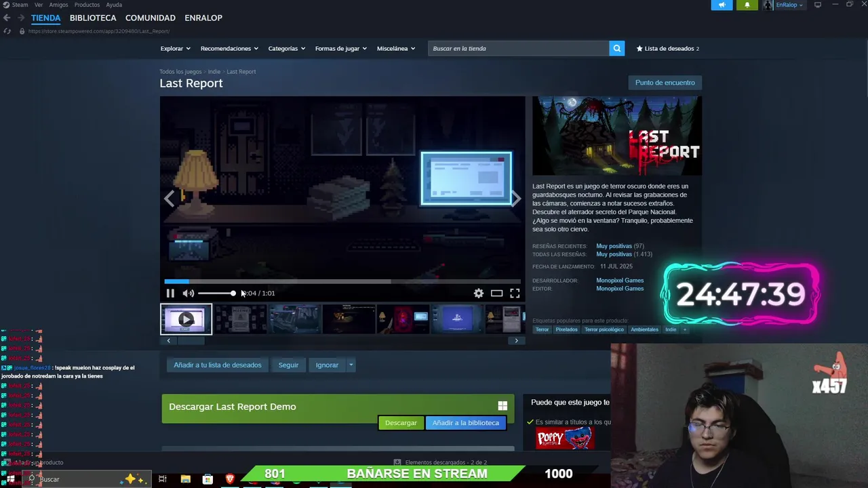This screenshot has width=868, height=488.
Task: Click the plus button to add tags
Action: pyautogui.click(x=685, y=329)
